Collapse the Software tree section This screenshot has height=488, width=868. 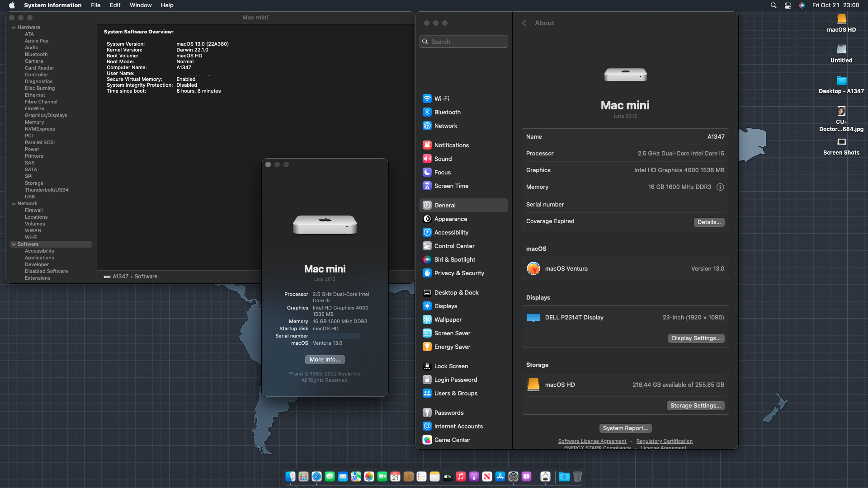pos(14,244)
